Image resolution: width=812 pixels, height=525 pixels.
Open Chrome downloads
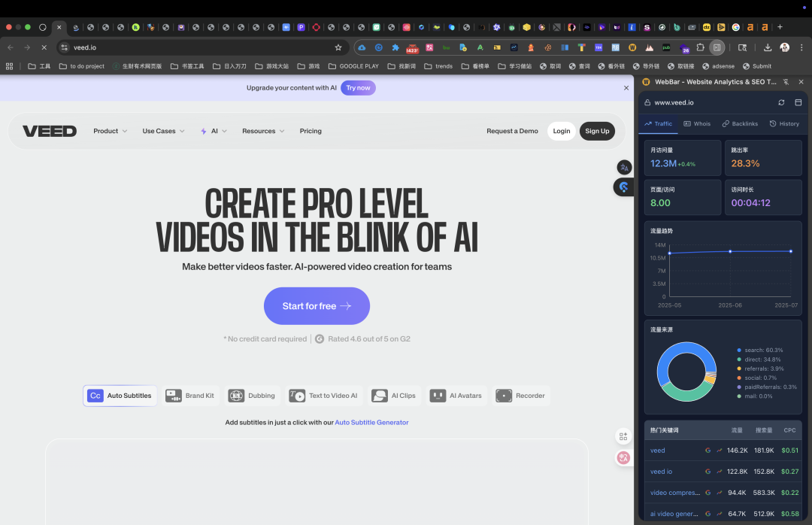pos(768,47)
